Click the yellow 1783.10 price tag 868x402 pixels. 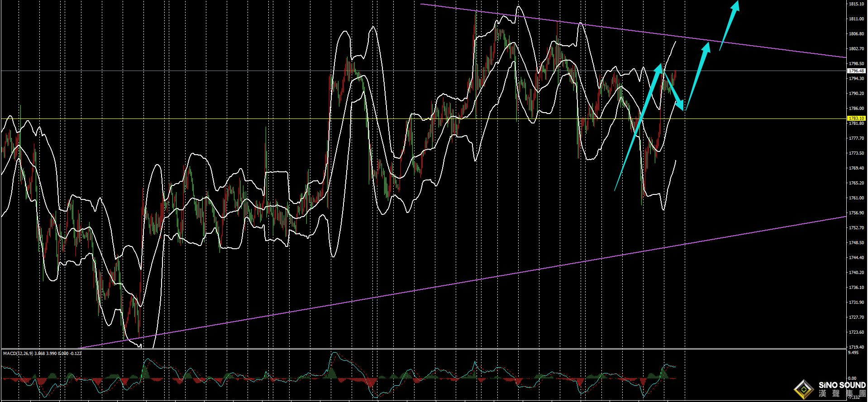856,118
